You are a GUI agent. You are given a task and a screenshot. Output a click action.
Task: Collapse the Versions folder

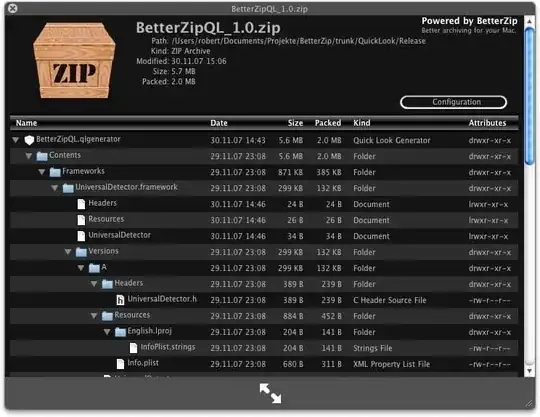click(68, 252)
